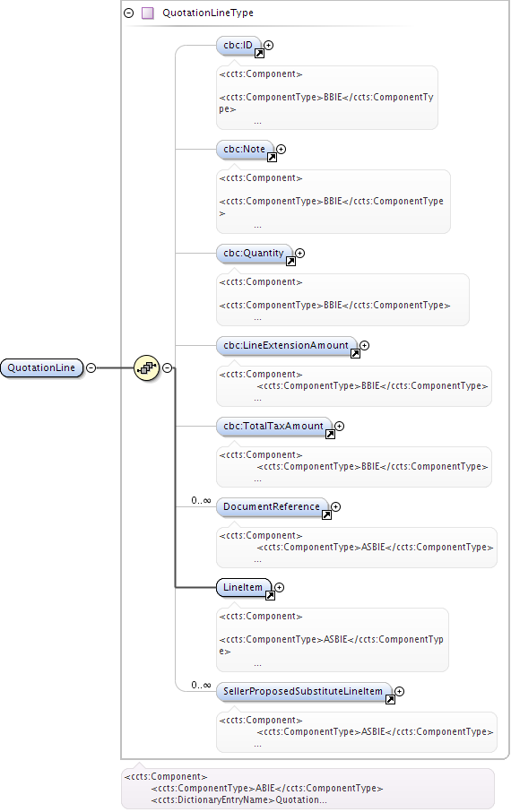Image resolution: width=511 pixels, height=812 pixels.
Task: Click the annotation under cbc:TotalTaxAmount
Action: [354, 467]
